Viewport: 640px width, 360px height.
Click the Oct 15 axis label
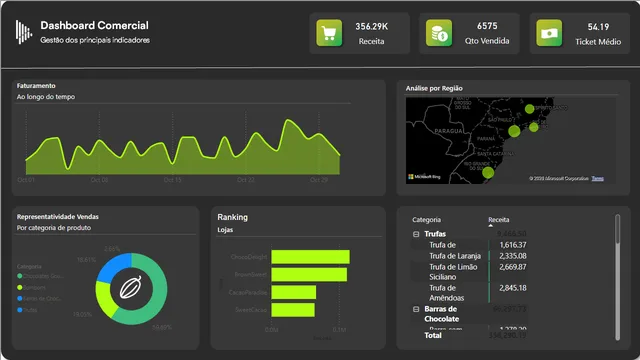172,180
